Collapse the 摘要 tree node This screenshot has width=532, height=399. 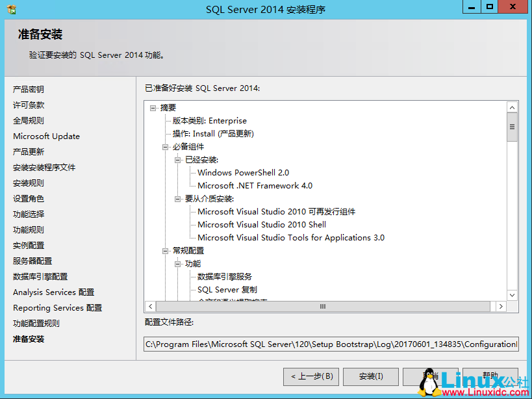(153, 107)
